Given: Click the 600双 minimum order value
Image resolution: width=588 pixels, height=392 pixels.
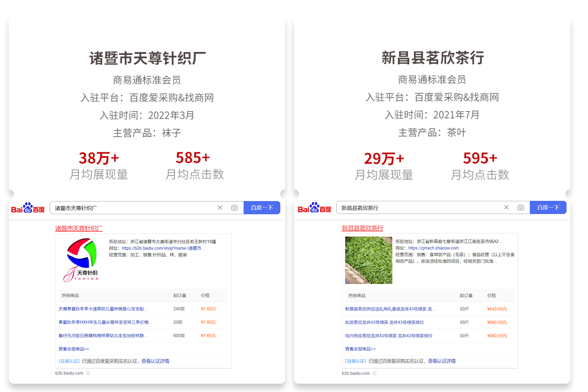Looking at the screenshot, I should pyautogui.click(x=179, y=336).
